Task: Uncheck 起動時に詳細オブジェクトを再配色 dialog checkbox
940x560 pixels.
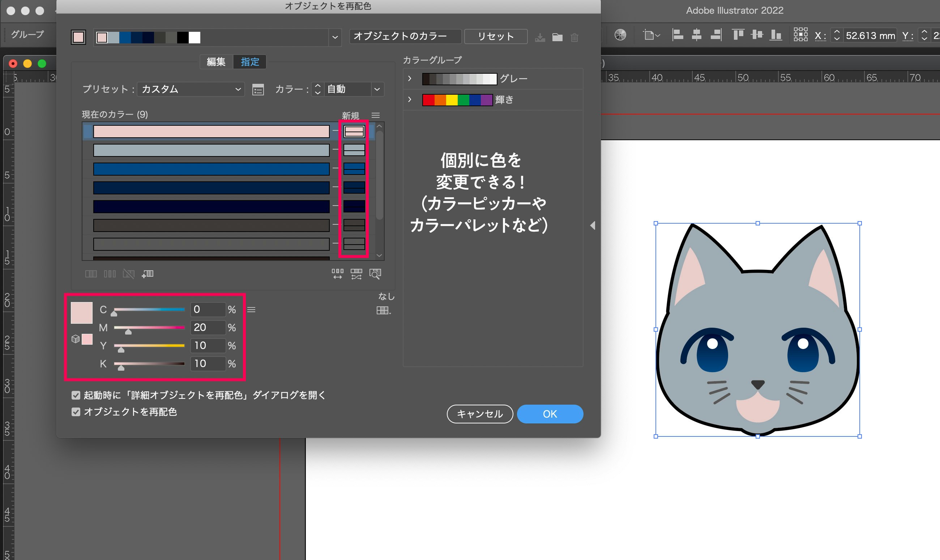Action: tap(76, 395)
